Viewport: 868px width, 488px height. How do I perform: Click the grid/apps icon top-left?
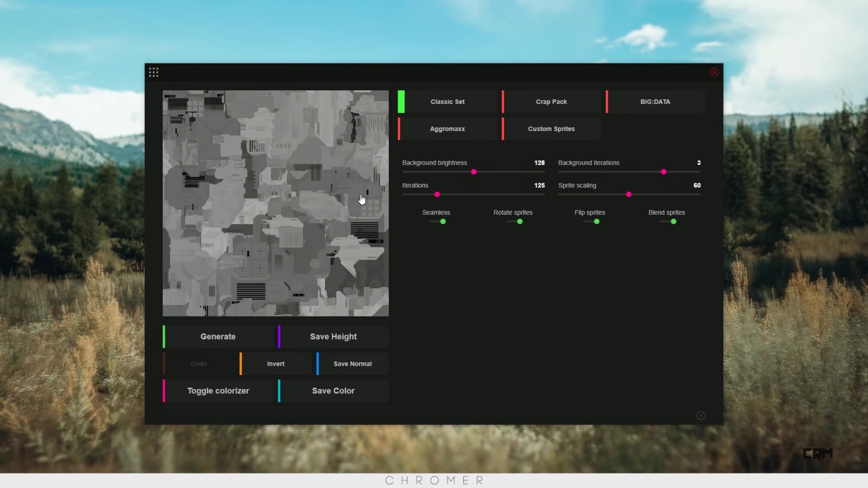pyautogui.click(x=154, y=72)
